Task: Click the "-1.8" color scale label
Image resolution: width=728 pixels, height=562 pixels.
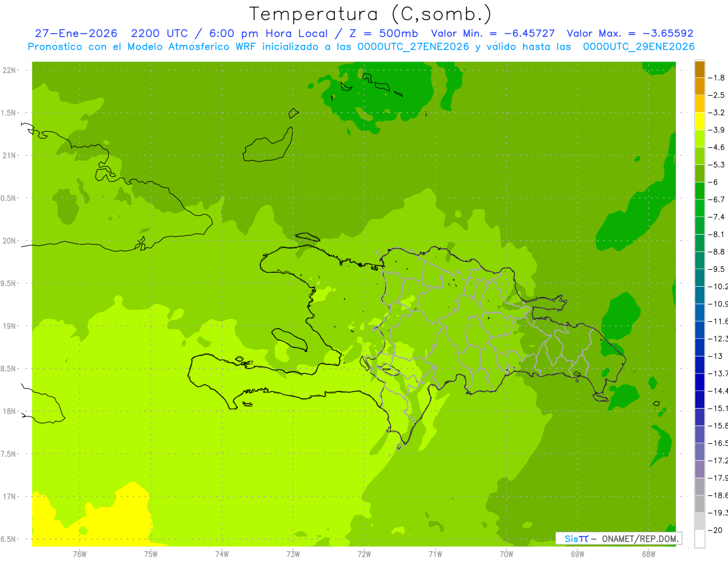Action: 716,78
